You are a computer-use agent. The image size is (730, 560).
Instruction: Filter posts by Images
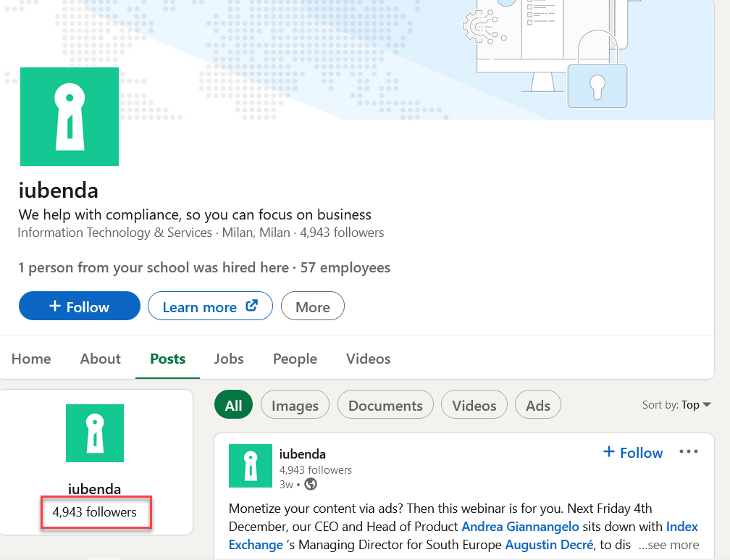[295, 405]
